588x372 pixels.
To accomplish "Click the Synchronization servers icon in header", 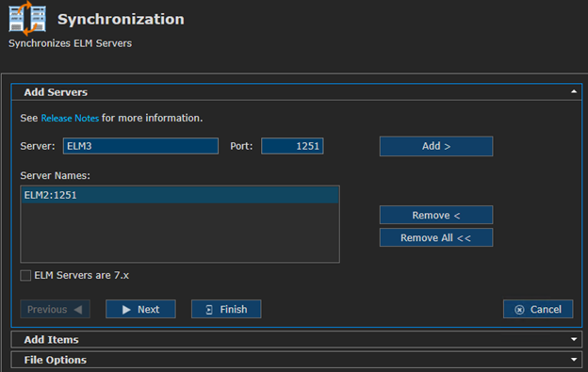I will (27, 19).
